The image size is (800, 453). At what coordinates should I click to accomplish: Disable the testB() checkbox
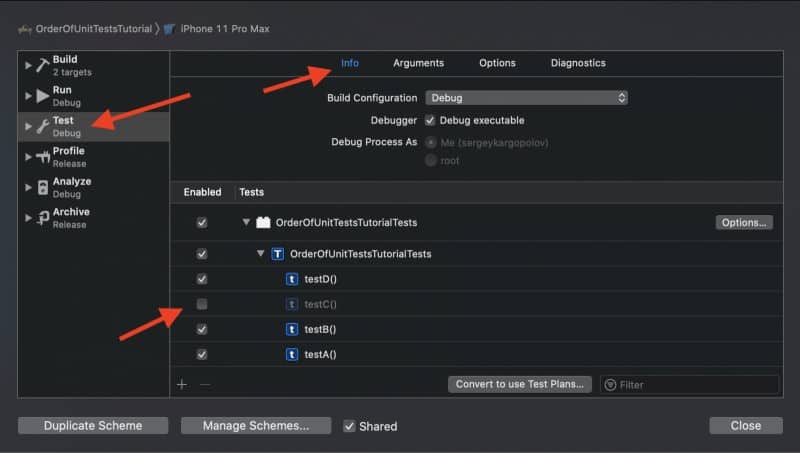(202, 329)
